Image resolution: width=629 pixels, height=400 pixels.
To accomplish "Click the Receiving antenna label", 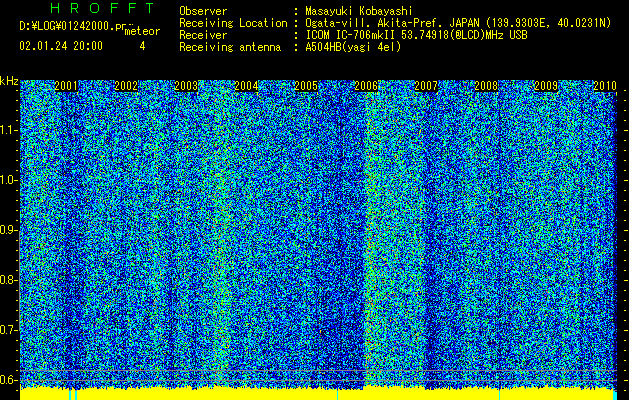I will [x=230, y=47].
